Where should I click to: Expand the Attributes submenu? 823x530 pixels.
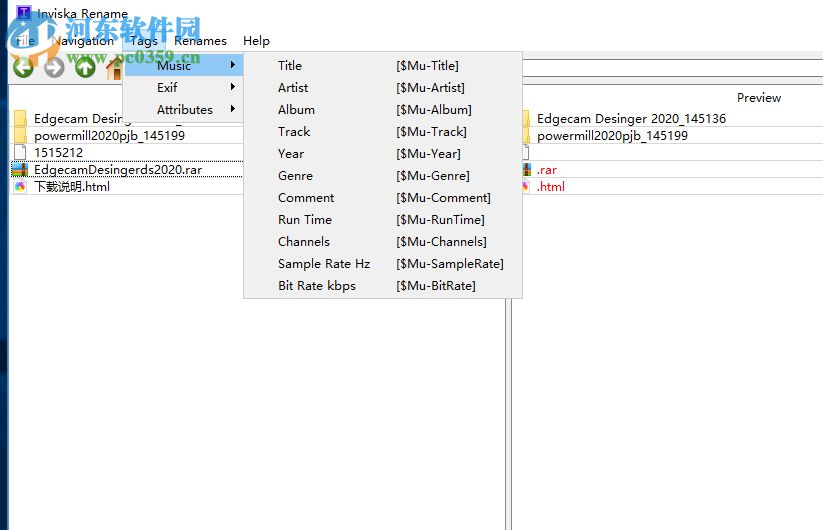(183, 109)
